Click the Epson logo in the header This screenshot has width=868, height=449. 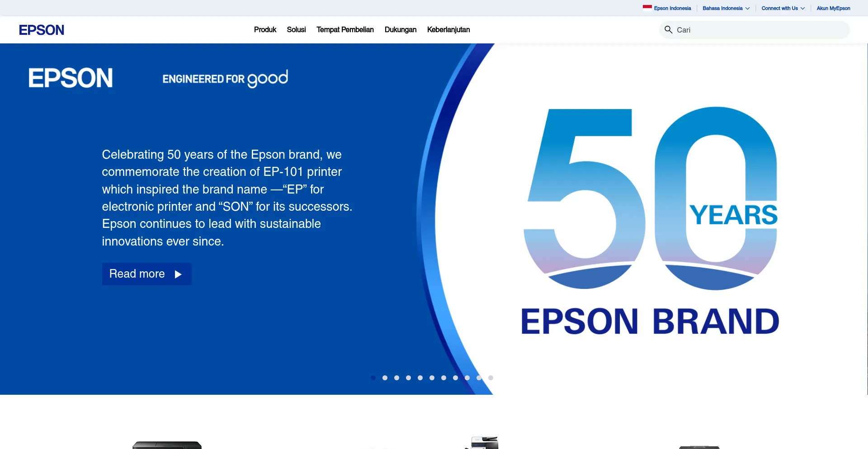(x=42, y=30)
